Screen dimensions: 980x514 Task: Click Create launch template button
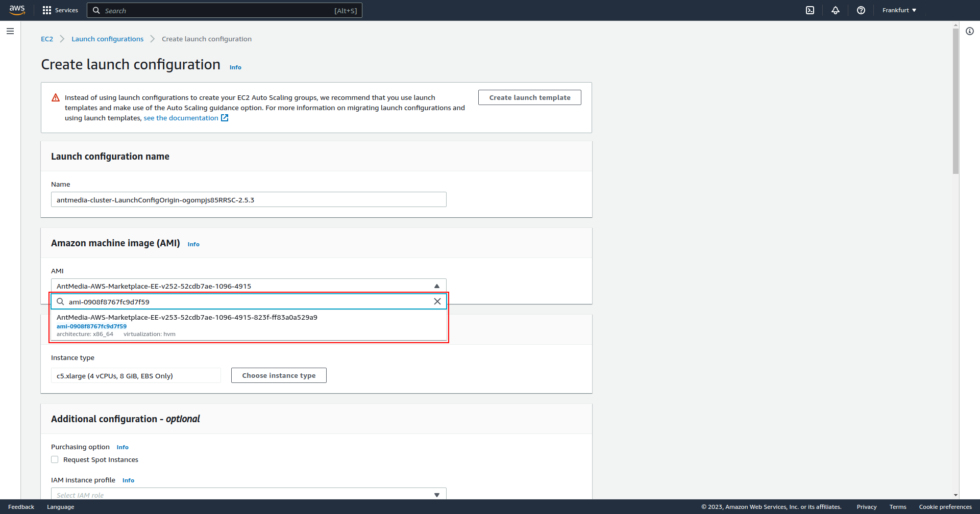530,97
